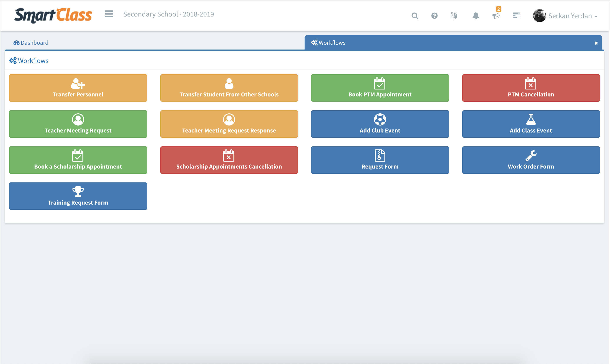Screen dimensions: 610x364
Task: Click the search magnifier icon
Action: pos(415,16)
